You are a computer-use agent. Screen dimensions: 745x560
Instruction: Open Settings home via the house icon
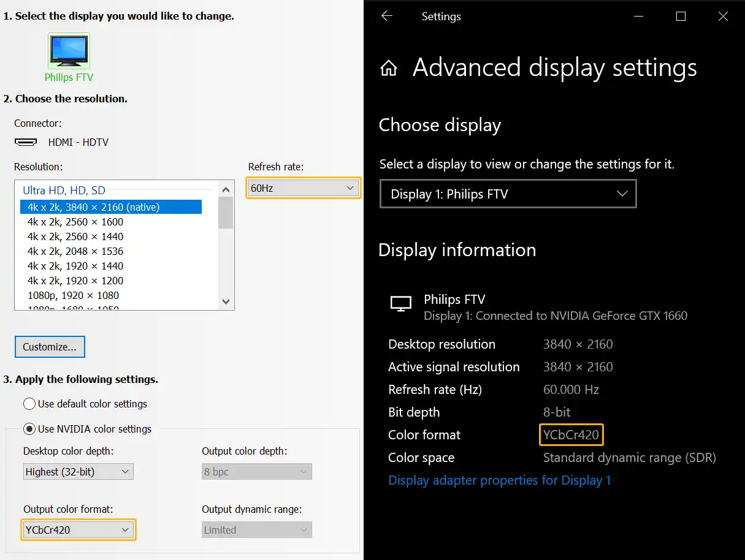tap(389, 68)
